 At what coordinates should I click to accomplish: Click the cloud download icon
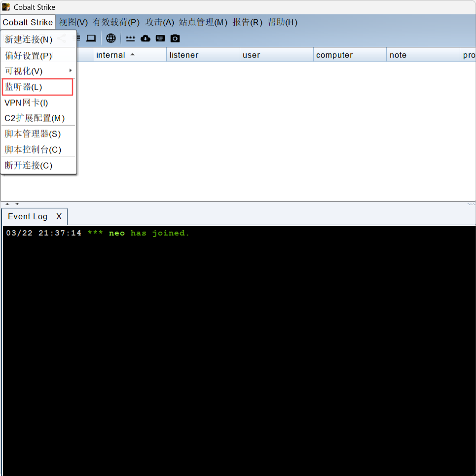(146, 38)
